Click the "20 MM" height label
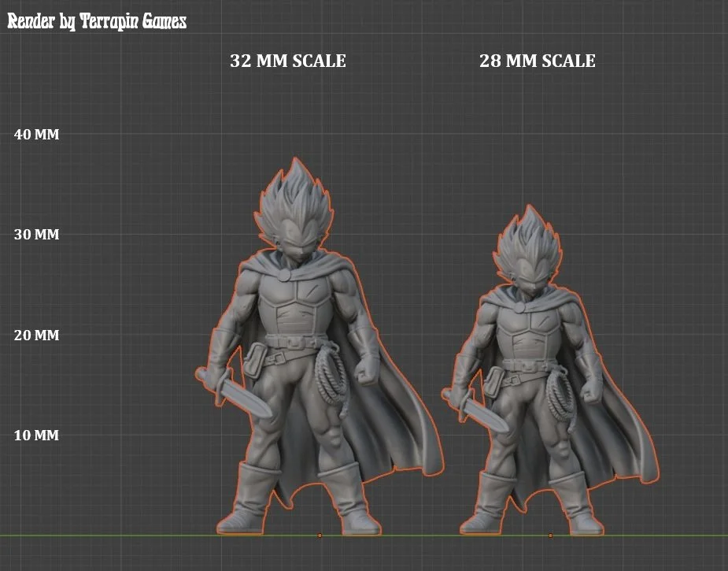Screen dimensions: 728x571 [37, 335]
